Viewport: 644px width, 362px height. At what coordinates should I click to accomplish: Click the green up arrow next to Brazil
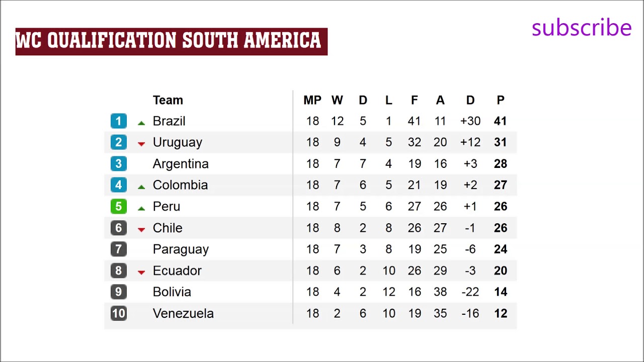tap(141, 123)
